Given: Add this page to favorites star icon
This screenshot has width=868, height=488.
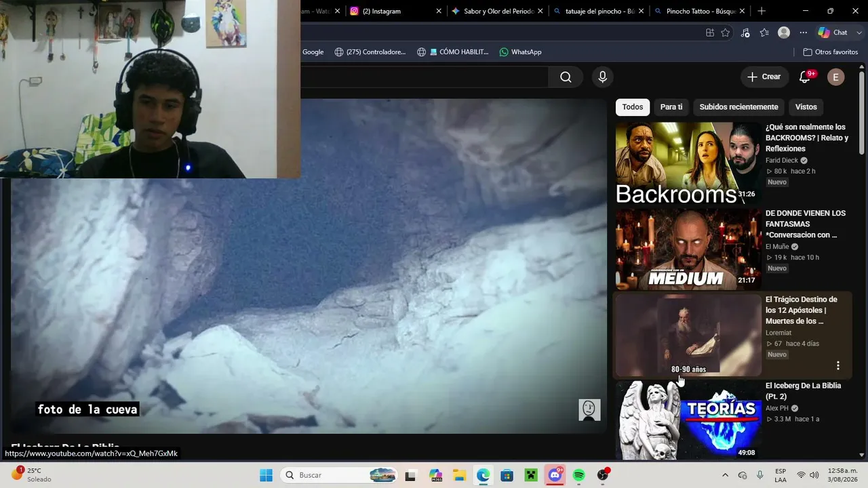Looking at the screenshot, I should [x=725, y=33].
